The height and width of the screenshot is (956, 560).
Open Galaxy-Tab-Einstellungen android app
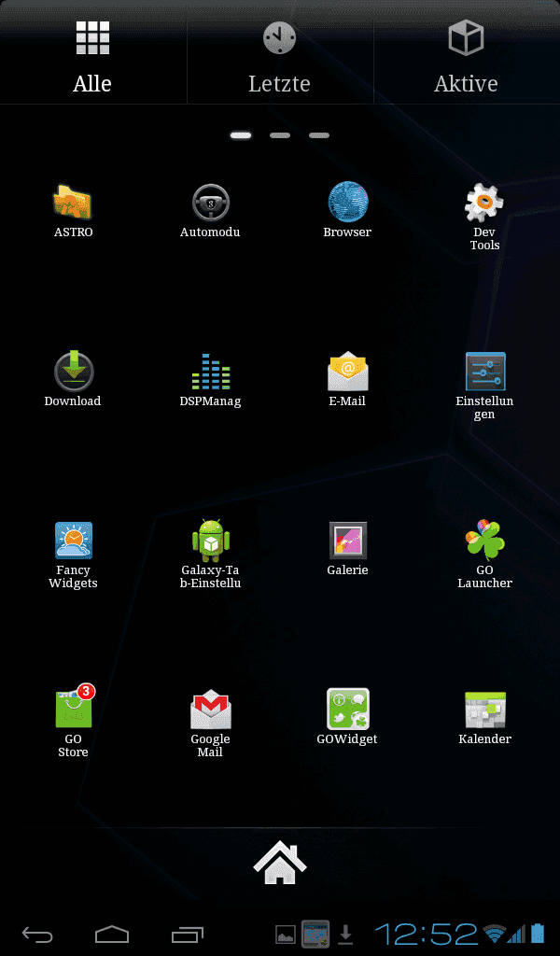pos(210,541)
